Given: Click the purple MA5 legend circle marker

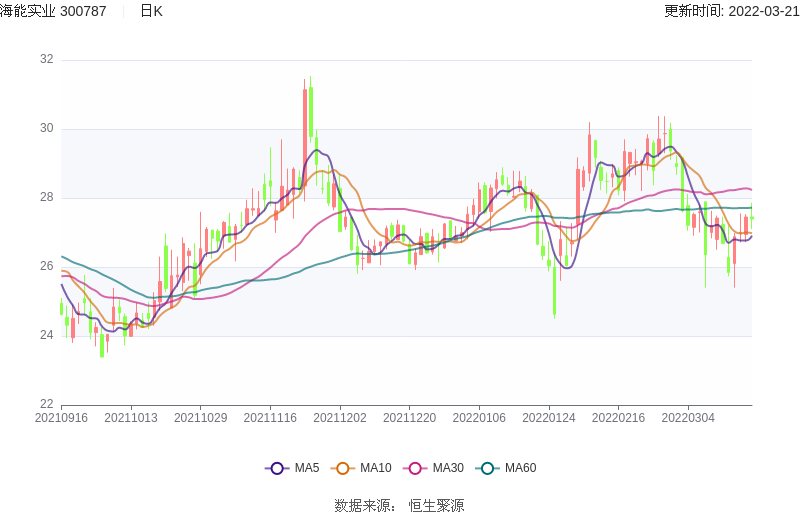Looking at the screenshot, I should [277, 468].
